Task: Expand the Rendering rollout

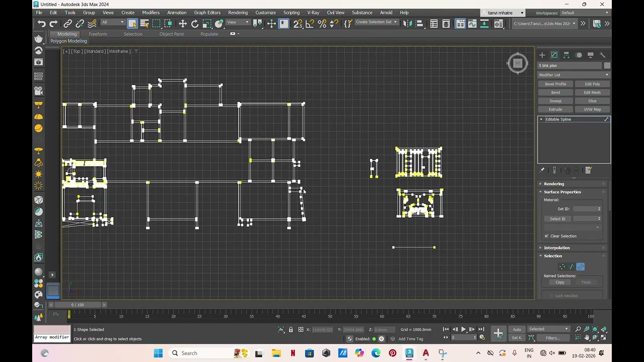Action: tap(553, 184)
